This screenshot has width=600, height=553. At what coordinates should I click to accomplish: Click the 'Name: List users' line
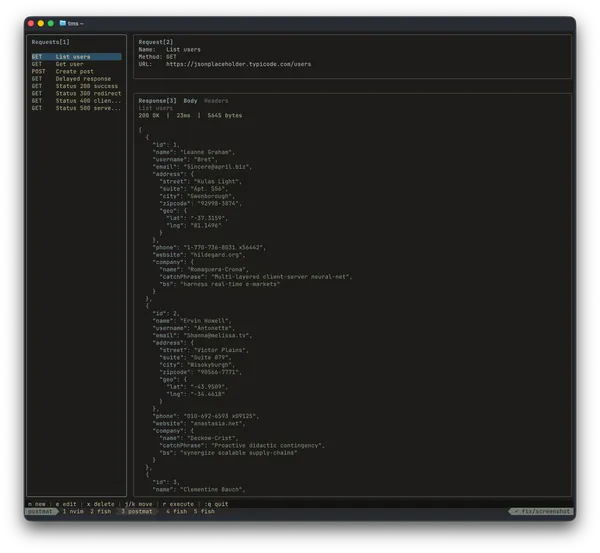tap(170, 49)
